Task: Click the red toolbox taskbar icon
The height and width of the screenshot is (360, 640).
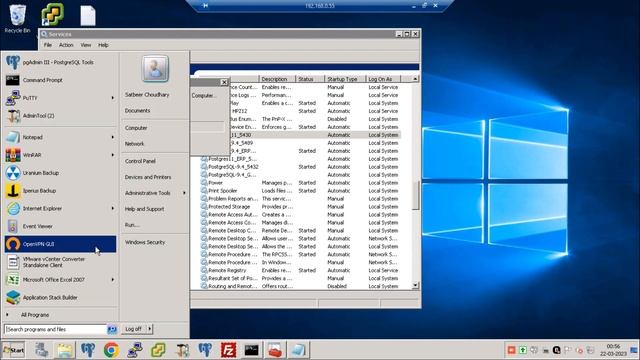Action: 275,350
